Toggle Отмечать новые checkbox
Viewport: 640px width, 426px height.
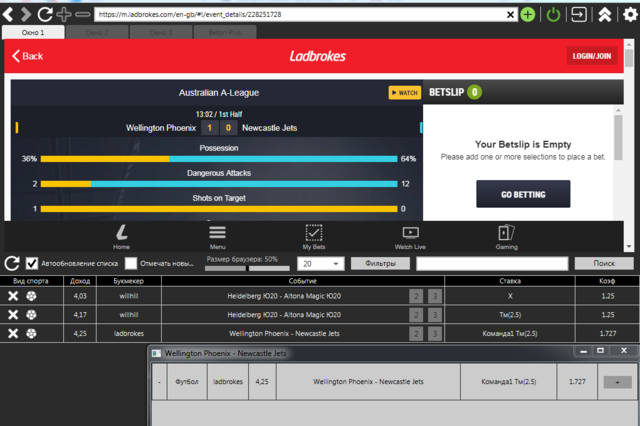click(131, 263)
